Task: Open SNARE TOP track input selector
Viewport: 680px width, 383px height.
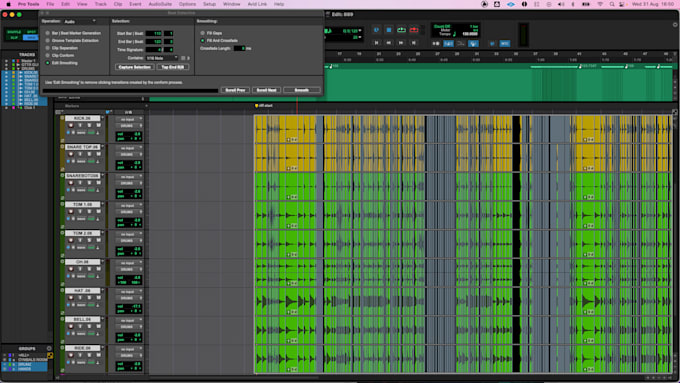Action: tap(128, 148)
